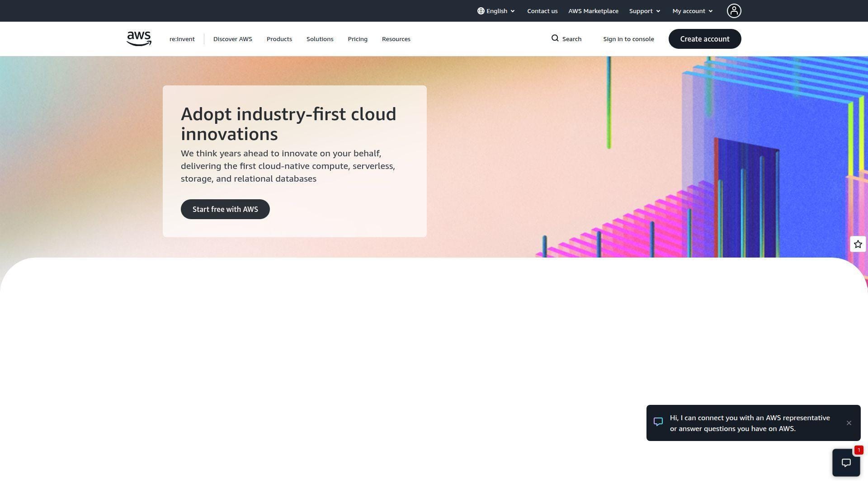Expand the My account dropdown
This screenshot has width=868, height=488.
tap(693, 11)
